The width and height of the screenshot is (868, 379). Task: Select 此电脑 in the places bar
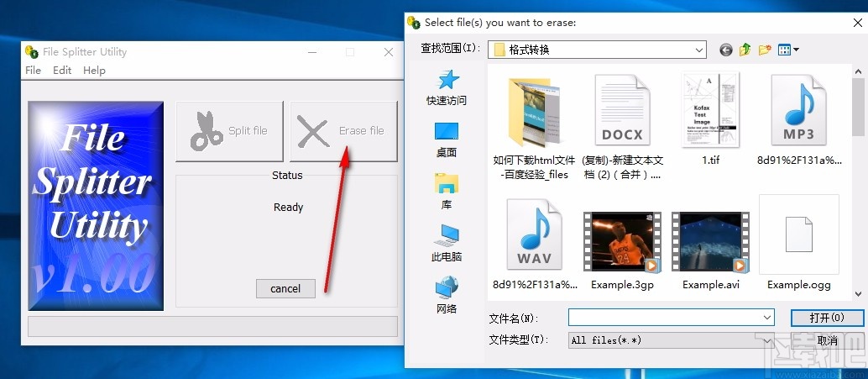coord(447,243)
